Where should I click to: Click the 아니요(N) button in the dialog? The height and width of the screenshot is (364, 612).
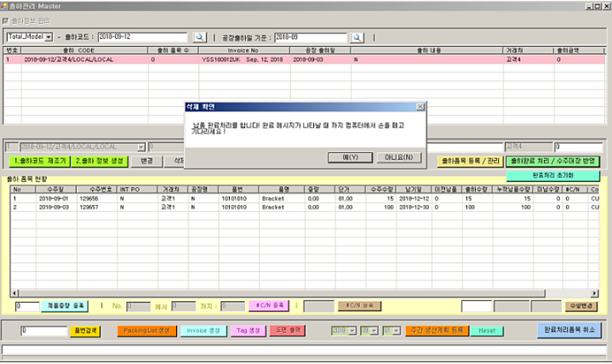tap(399, 157)
